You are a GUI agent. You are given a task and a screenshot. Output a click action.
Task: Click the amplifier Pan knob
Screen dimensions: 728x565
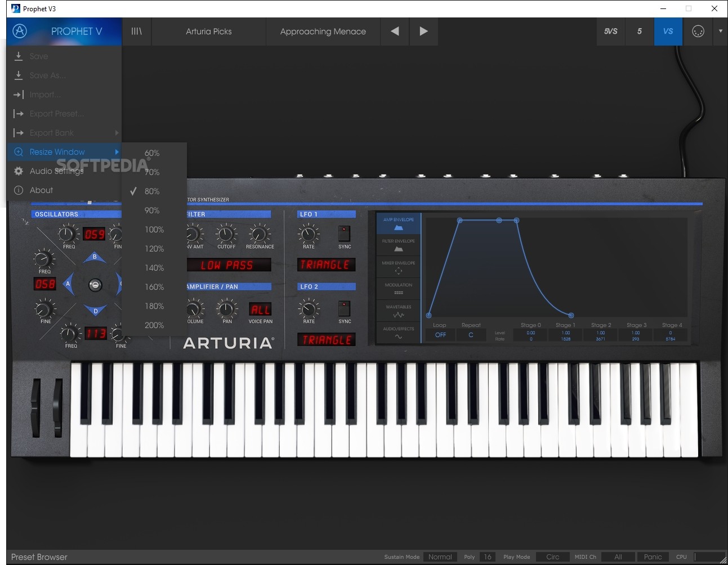point(227,308)
